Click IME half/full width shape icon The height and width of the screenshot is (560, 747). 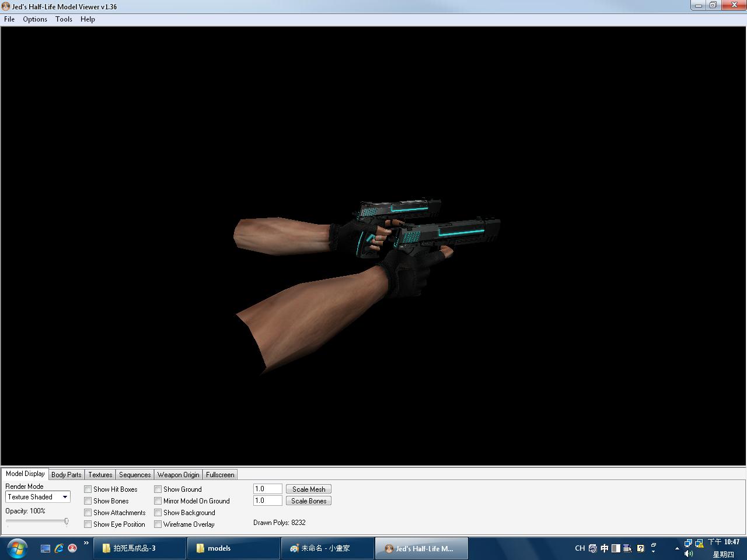[616, 548]
